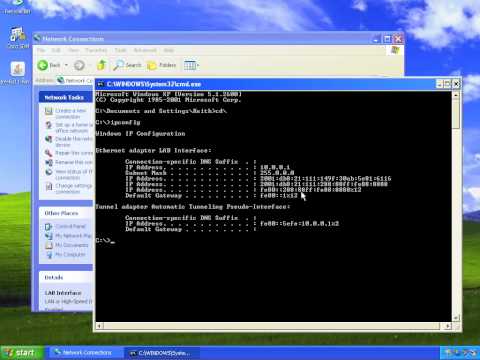
Task: Click the 'Windows IP Configuration' text in cmd
Action: tap(140, 134)
